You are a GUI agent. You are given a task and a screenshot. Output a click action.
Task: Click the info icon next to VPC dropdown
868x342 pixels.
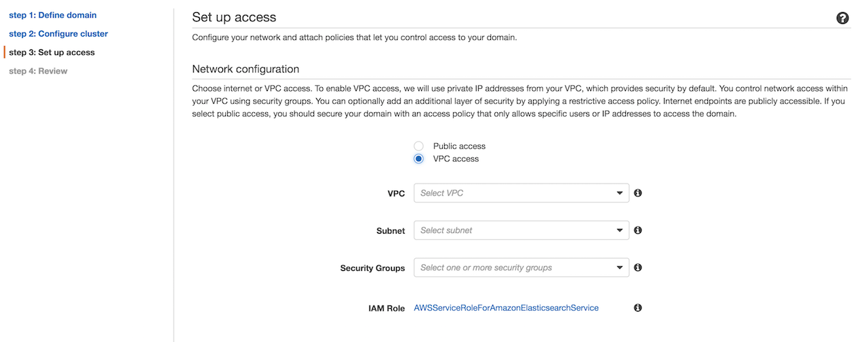(638, 193)
